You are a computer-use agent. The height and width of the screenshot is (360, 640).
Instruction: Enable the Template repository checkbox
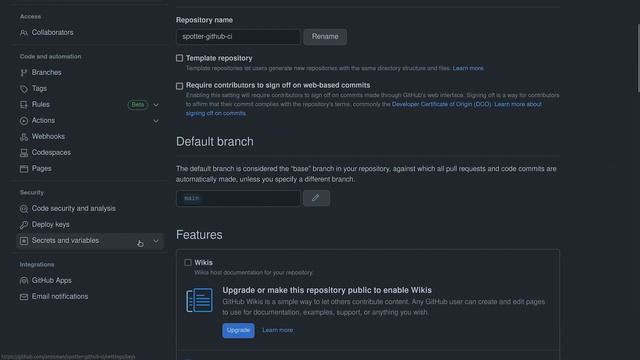click(180, 58)
